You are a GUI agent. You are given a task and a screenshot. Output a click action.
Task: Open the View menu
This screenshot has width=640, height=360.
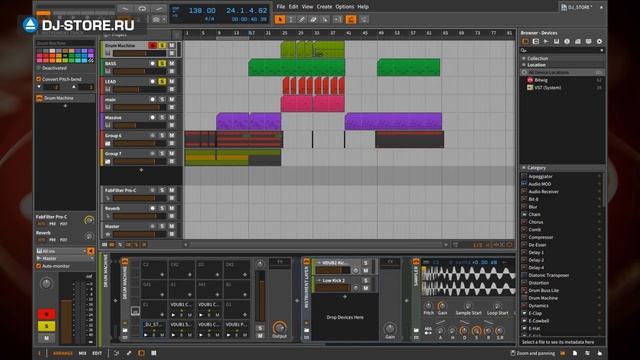click(x=307, y=7)
